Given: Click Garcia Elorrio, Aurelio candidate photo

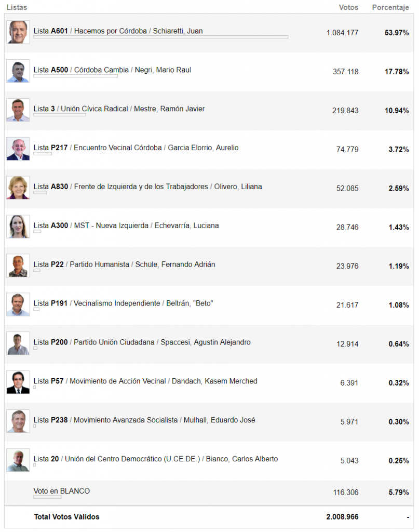Looking at the screenshot, I should [18, 149].
